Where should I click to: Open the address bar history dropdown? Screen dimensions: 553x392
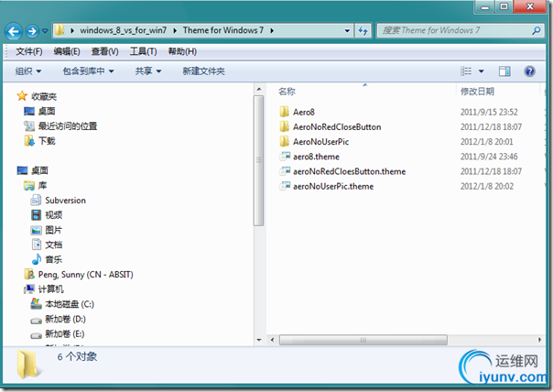347,31
